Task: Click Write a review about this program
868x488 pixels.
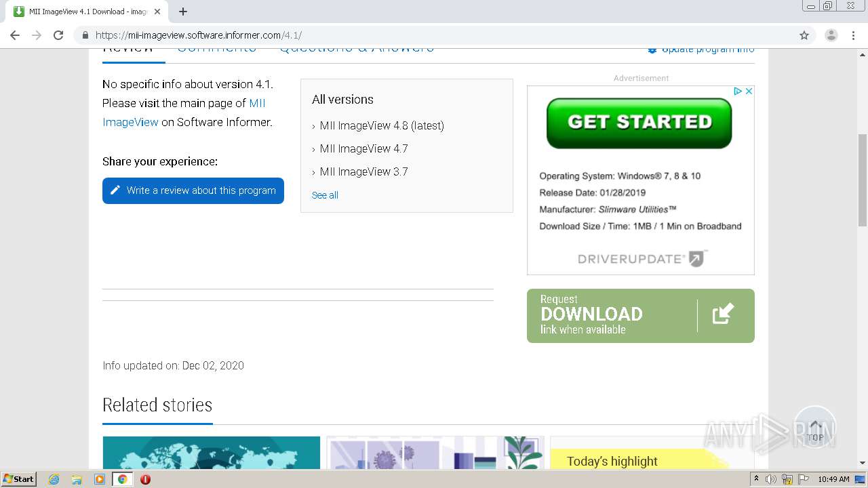Action: (x=193, y=190)
